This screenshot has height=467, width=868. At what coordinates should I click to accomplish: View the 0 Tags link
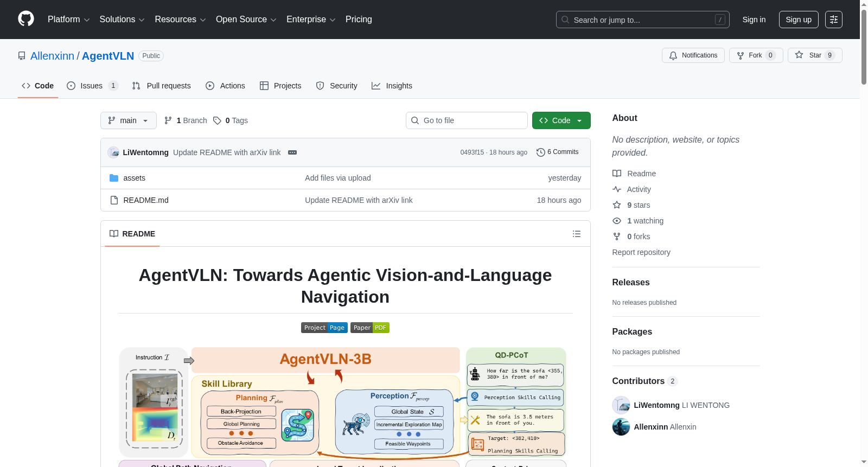coord(231,120)
